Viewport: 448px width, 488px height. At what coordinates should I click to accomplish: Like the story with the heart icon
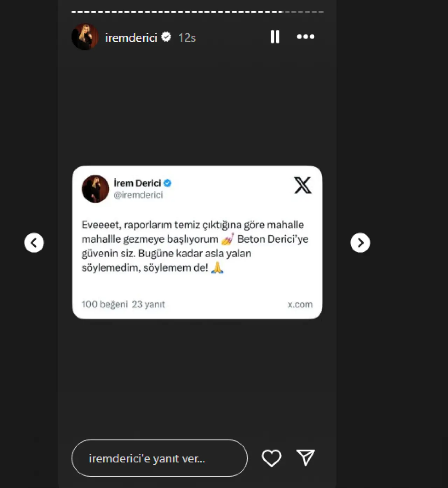272,458
